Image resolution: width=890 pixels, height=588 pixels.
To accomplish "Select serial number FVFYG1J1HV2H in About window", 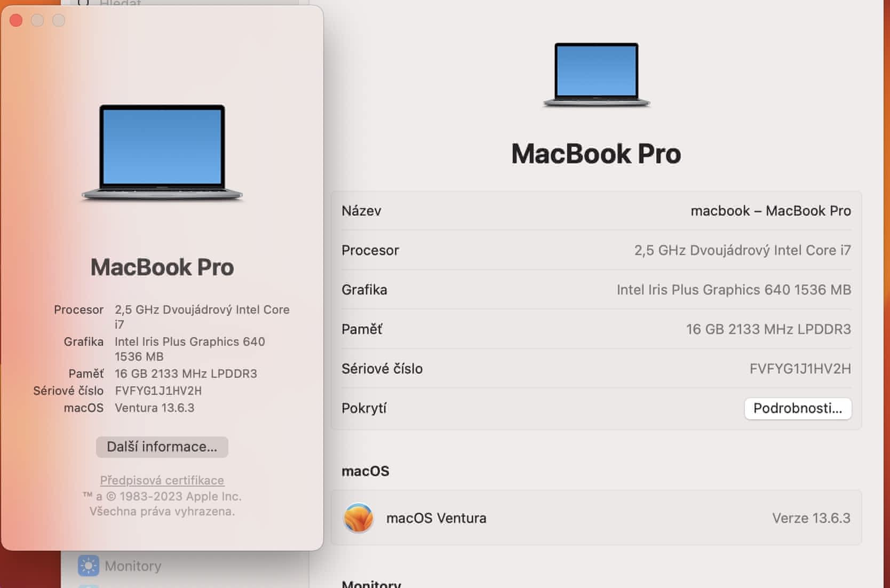I will (158, 391).
